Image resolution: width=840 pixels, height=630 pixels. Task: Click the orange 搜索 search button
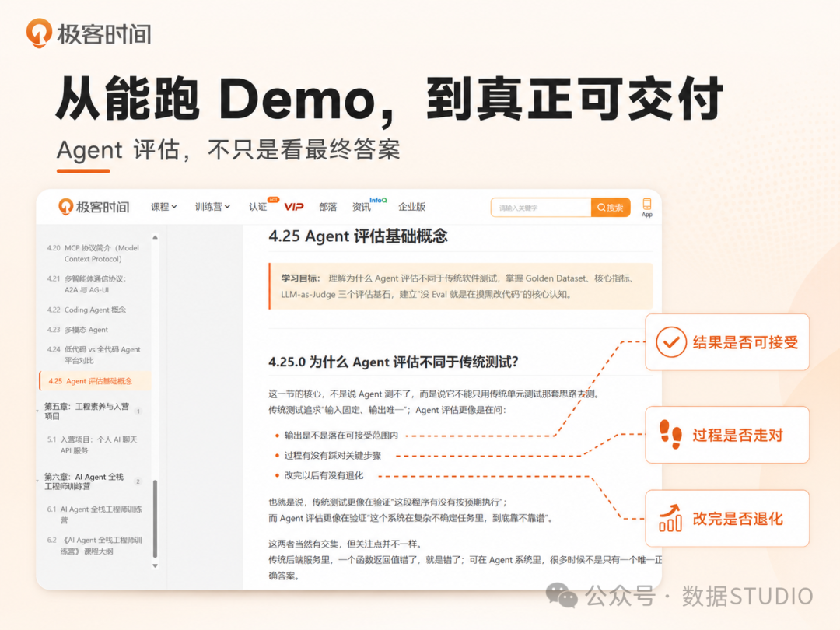point(611,208)
